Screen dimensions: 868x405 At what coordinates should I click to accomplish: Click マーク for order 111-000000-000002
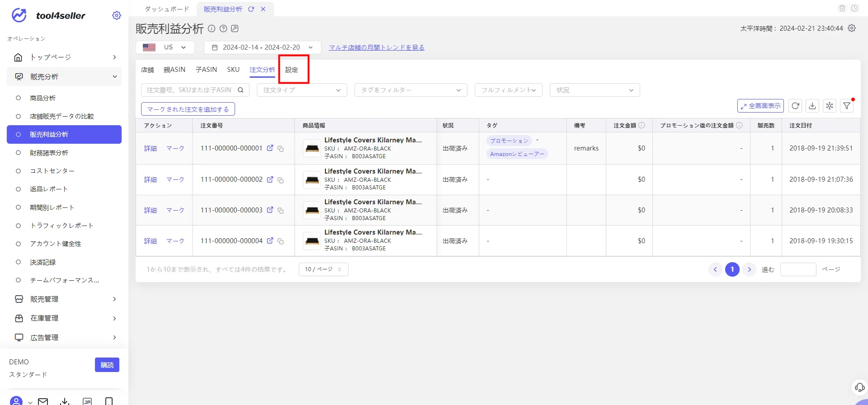[175, 179]
